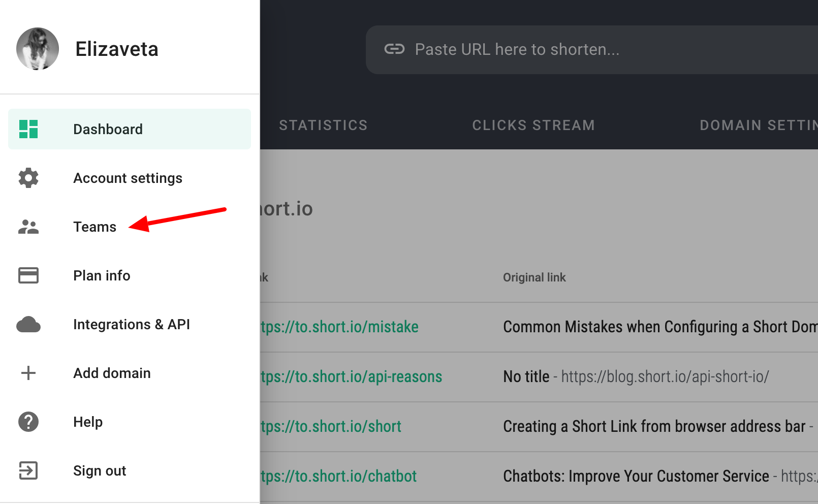The image size is (818, 504).
Task: Click the Teams people icon
Action: (x=28, y=227)
